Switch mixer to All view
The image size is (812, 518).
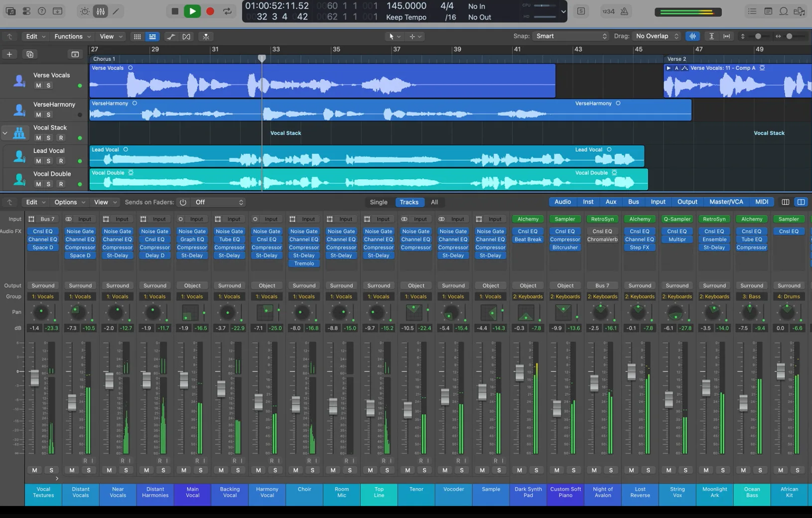pos(434,202)
